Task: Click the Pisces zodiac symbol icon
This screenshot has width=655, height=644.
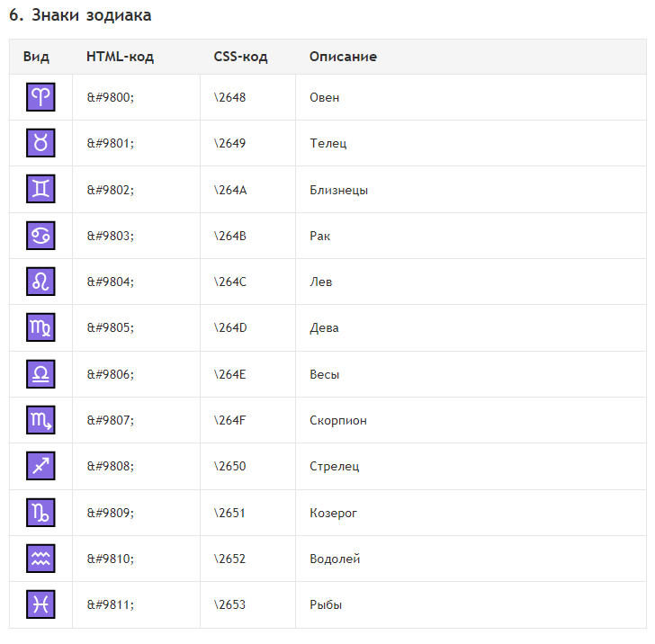Action: click(x=40, y=604)
